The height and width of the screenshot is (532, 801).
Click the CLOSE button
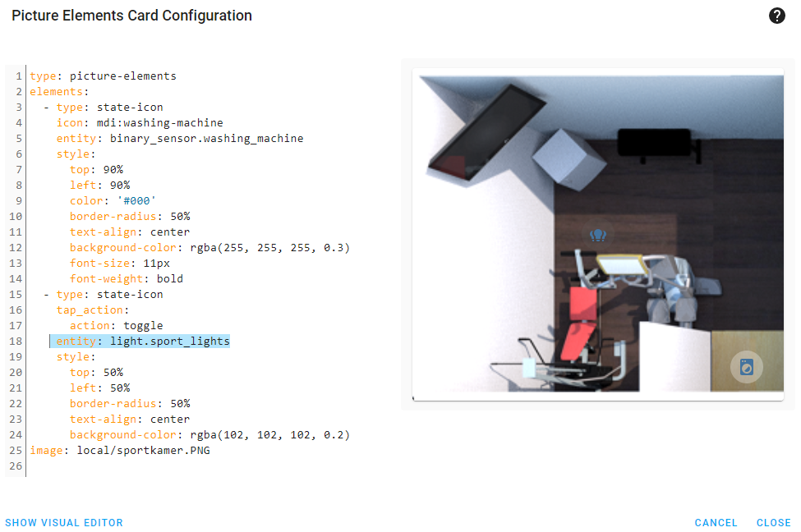(x=773, y=522)
